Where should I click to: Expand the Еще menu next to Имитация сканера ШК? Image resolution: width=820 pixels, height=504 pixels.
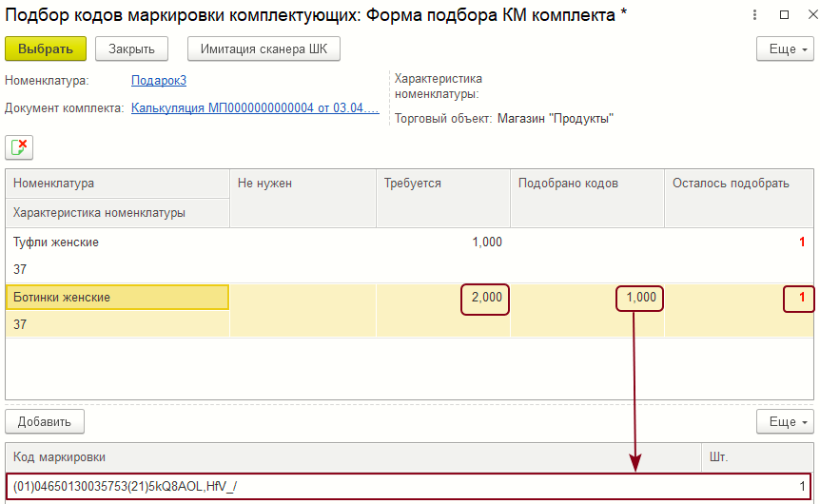(x=785, y=48)
